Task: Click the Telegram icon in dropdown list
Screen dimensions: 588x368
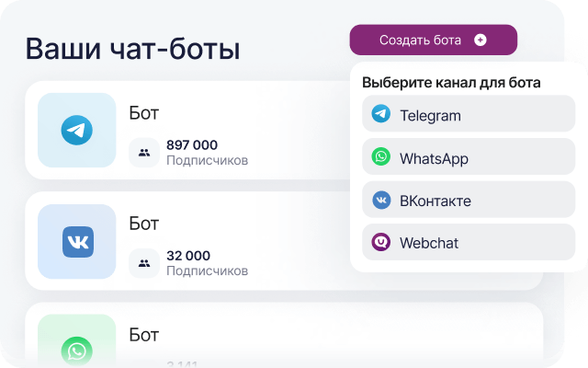Action: click(x=380, y=114)
